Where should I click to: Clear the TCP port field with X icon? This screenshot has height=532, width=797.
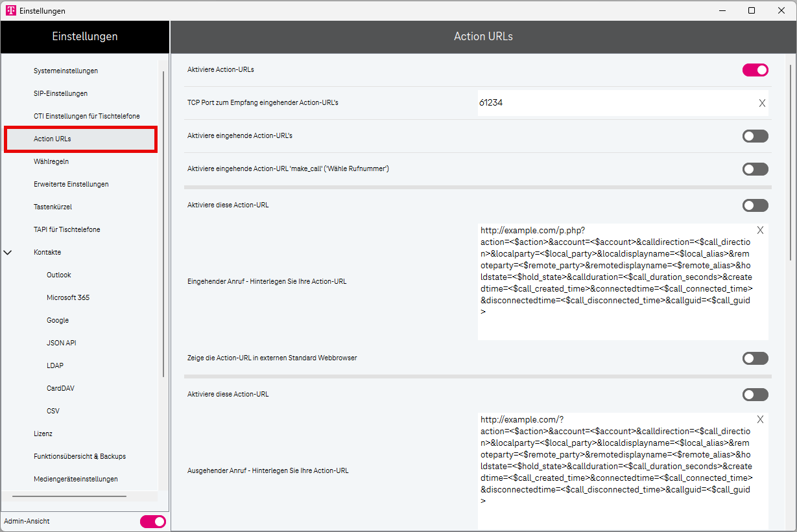click(x=762, y=103)
